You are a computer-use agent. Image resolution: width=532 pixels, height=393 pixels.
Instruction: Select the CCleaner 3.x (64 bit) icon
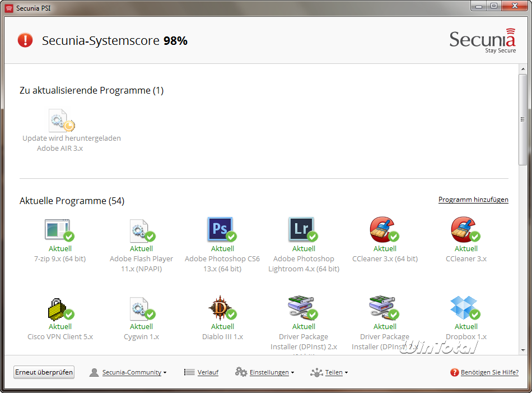point(384,229)
